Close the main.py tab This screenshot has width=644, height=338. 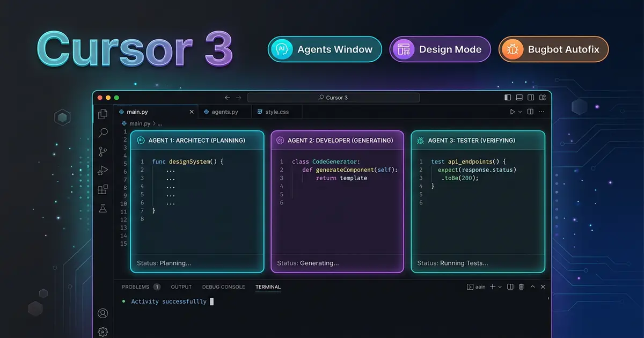[192, 112]
